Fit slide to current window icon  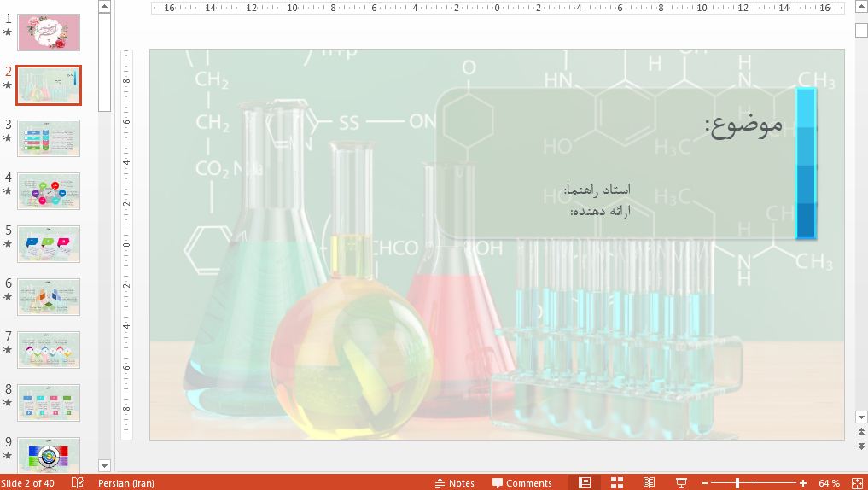click(856, 482)
